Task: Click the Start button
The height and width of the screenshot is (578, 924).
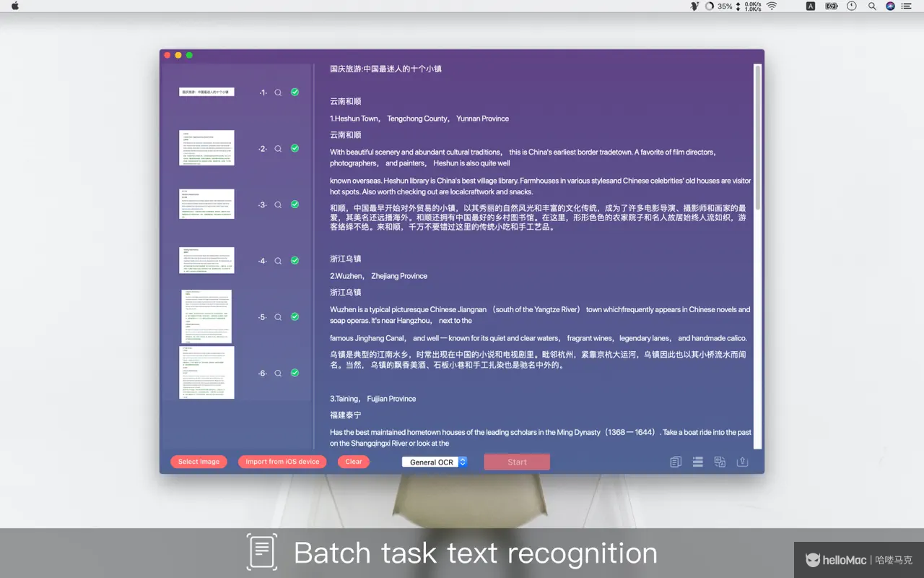Action: pos(517,462)
